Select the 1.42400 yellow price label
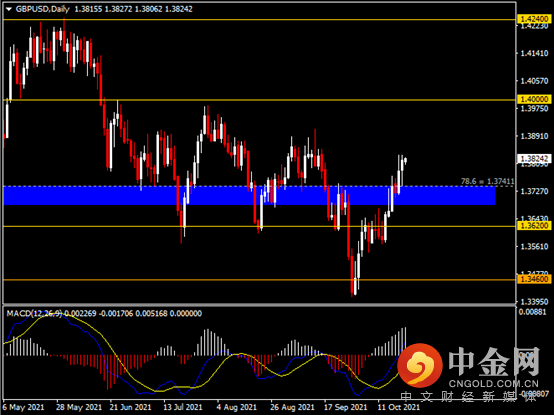This screenshot has width=554, height=415. tap(534, 19)
